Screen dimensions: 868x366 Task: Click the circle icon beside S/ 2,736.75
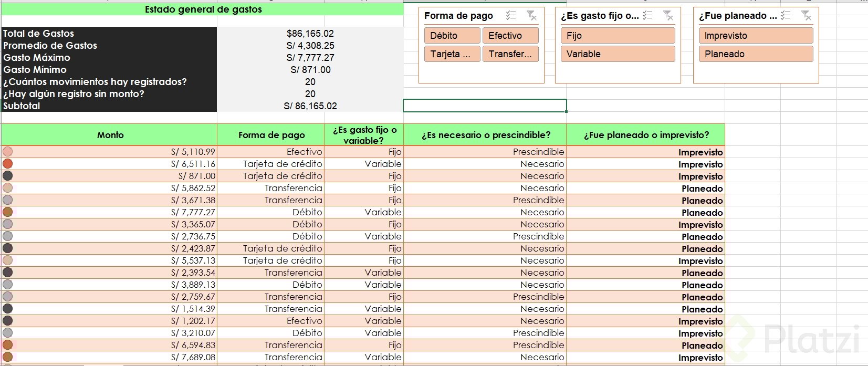(x=8, y=236)
